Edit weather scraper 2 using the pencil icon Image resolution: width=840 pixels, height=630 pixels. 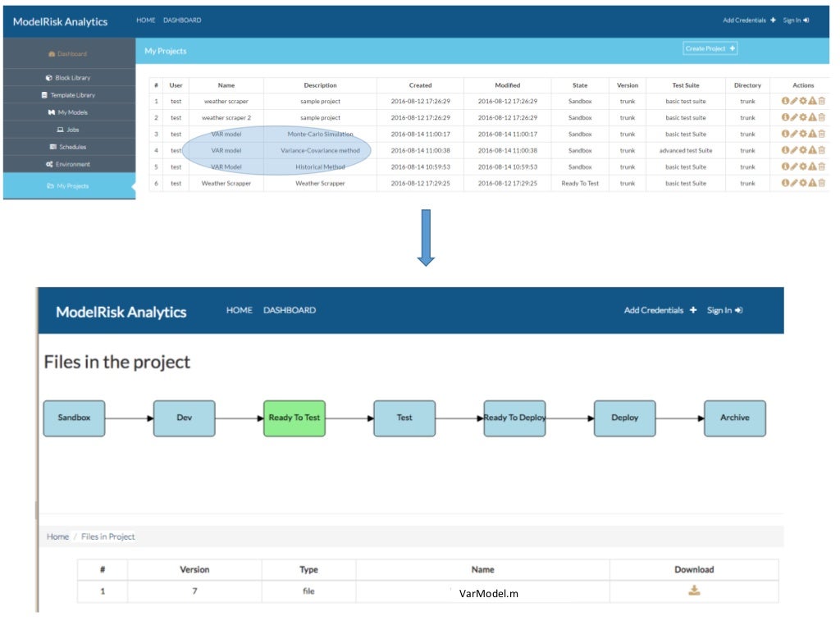coord(794,117)
